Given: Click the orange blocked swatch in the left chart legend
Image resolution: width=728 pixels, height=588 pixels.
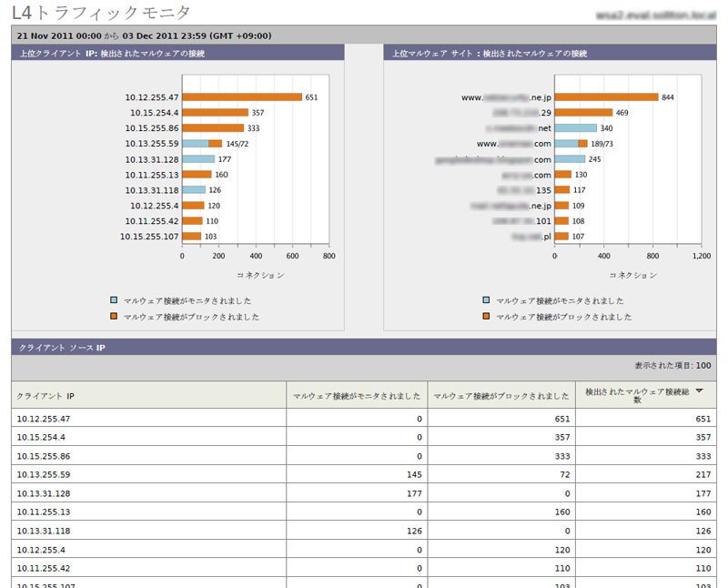Looking at the screenshot, I should [114, 316].
